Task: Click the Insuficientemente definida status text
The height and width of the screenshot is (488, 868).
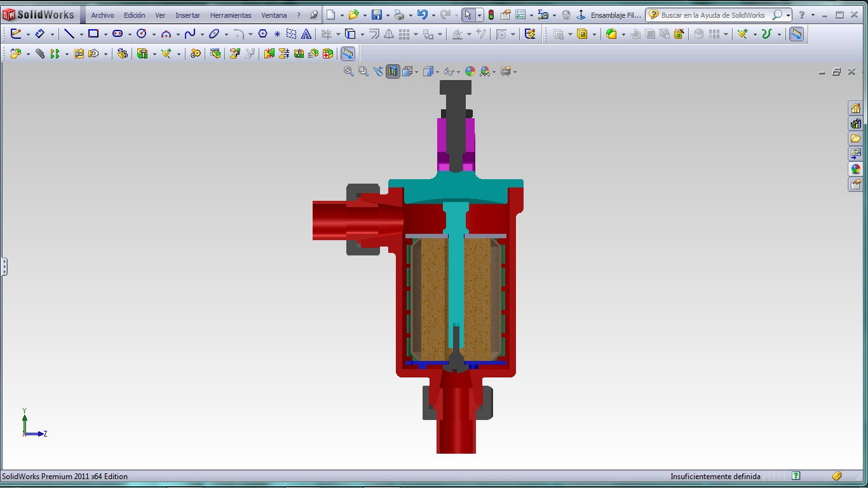Action: point(715,476)
